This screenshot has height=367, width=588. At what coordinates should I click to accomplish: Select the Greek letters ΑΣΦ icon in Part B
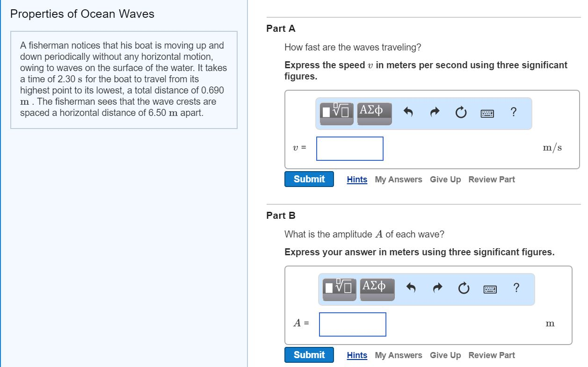click(x=377, y=288)
